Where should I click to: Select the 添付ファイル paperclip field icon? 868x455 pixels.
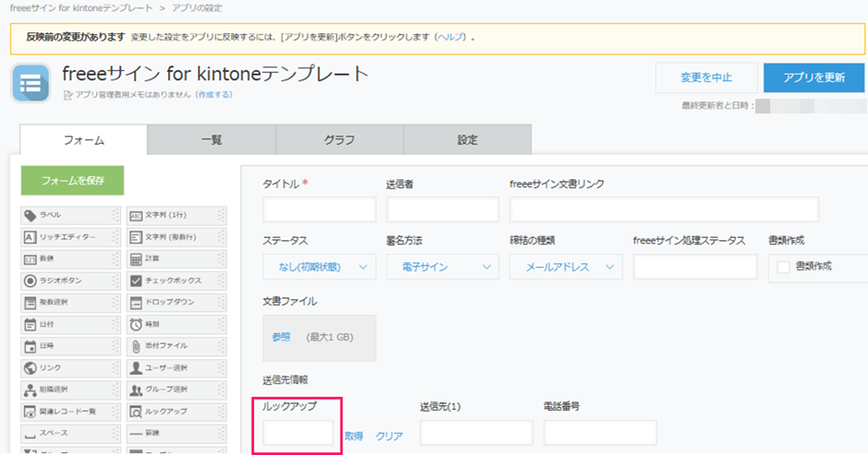coord(136,346)
